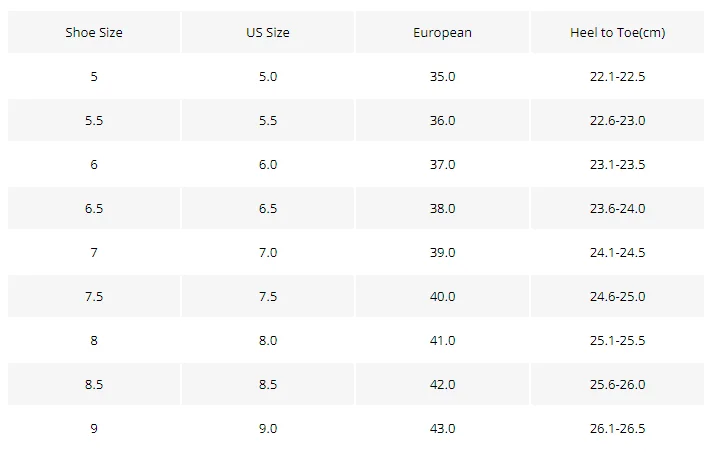Select shoe size 5 cell
Screen dimensions: 725x457
[x=94, y=77]
